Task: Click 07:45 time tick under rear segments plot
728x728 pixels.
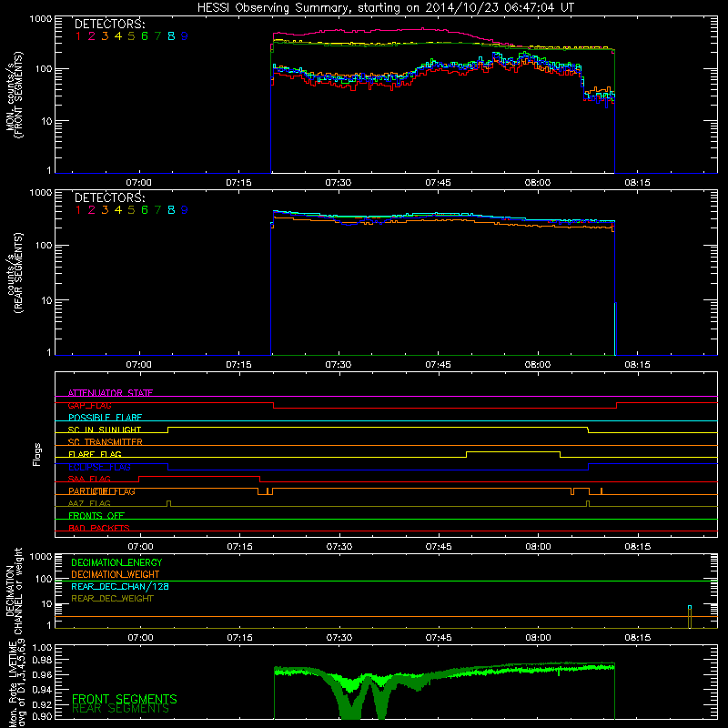Action: click(439, 365)
